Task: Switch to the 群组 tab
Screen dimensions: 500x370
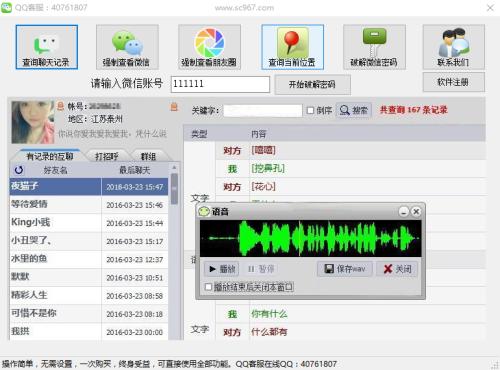Action: [x=149, y=156]
